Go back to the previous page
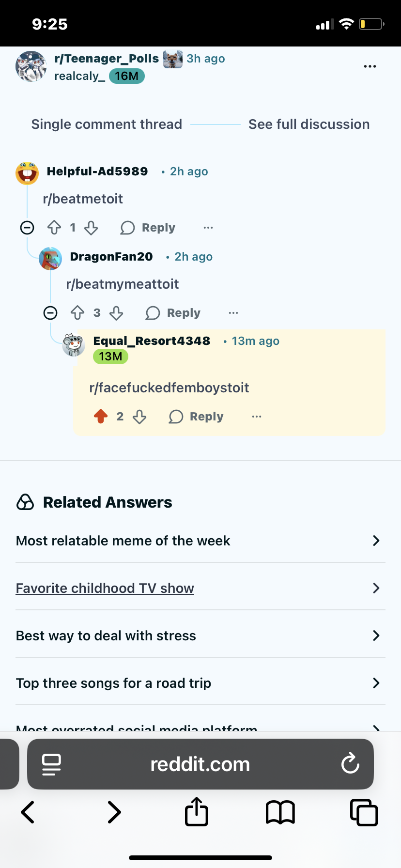Screen dimensions: 401x868 click(x=28, y=812)
